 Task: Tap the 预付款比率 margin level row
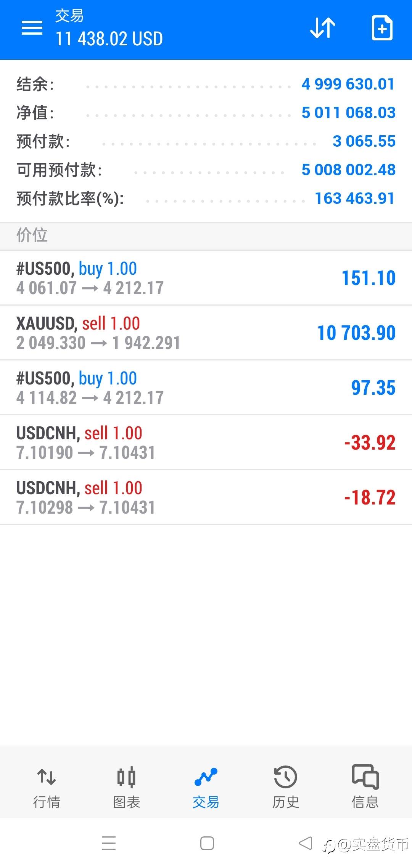(206, 199)
